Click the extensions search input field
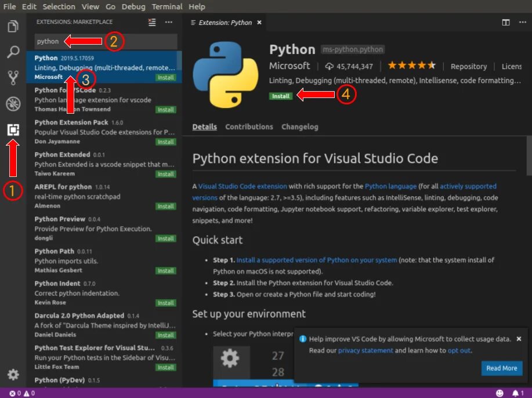The height and width of the screenshot is (398, 532). point(104,41)
